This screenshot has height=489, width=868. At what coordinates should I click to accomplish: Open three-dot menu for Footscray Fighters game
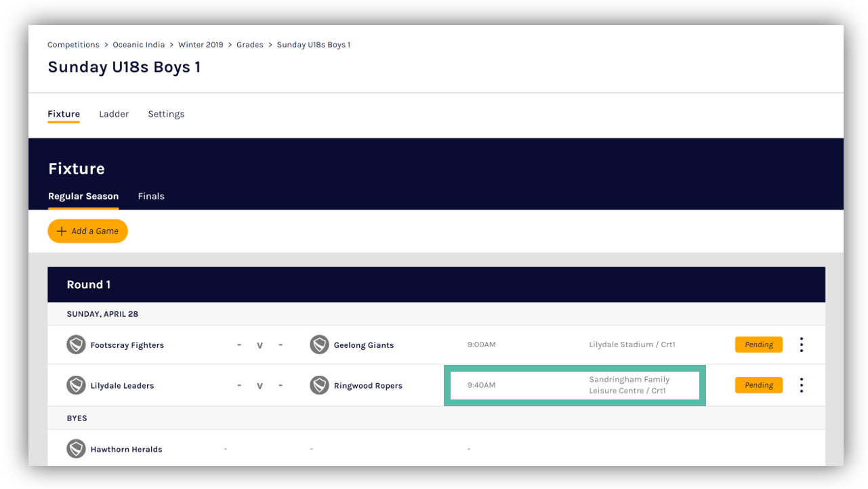tap(801, 345)
